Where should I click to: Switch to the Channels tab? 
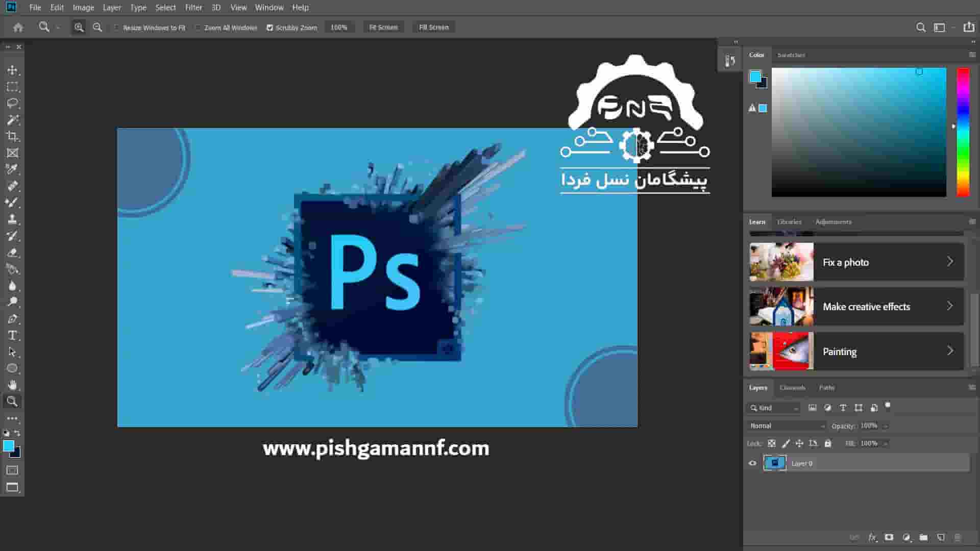click(x=792, y=388)
